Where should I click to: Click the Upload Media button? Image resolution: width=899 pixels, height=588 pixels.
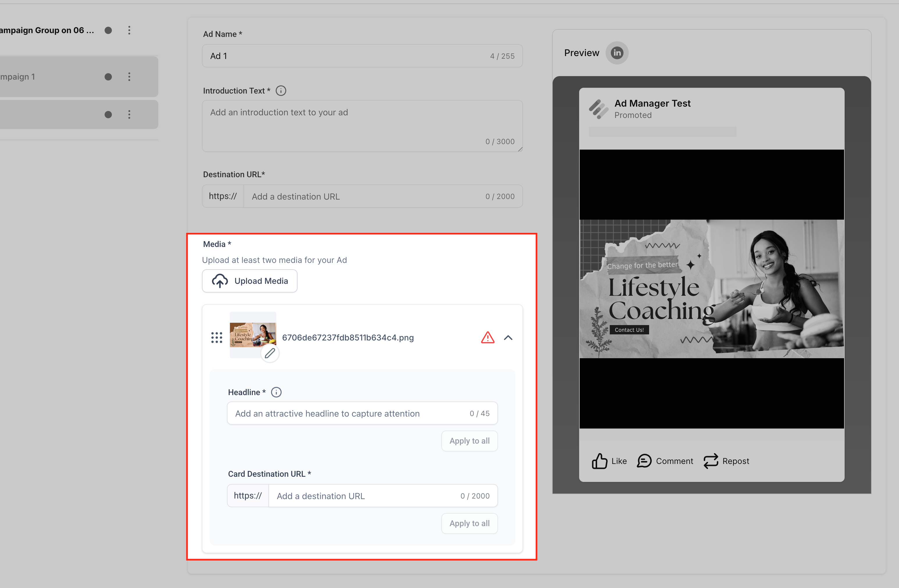(x=250, y=281)
